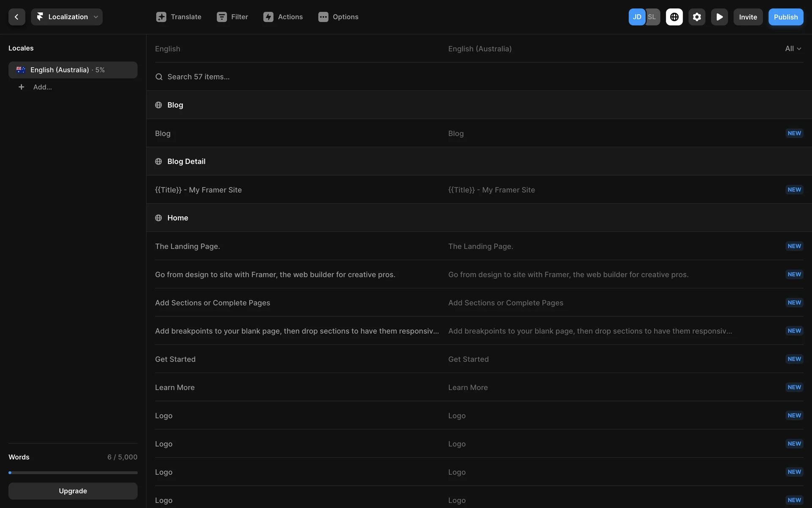
Task: Collapse the Home section header
Action: tap(177, 218)
